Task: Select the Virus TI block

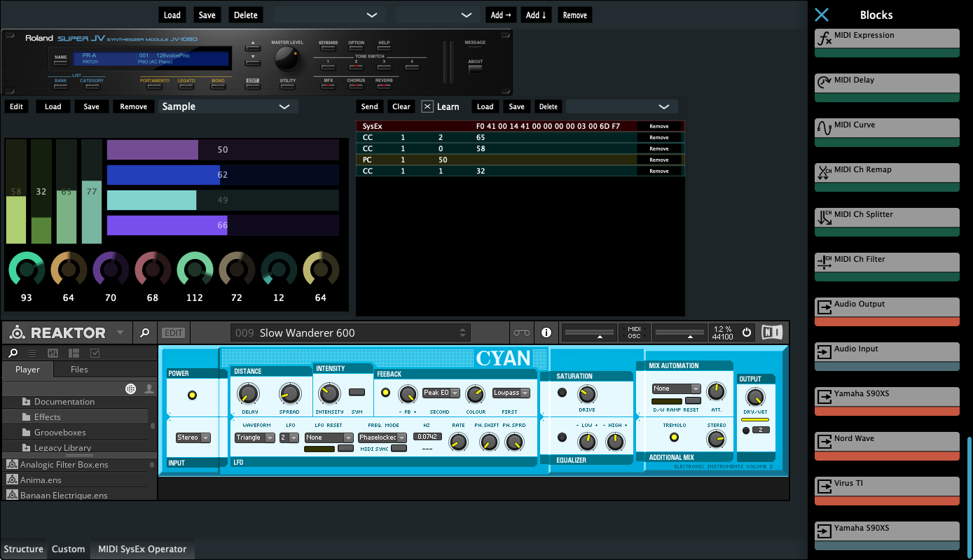Action: (x=888, y=491)
